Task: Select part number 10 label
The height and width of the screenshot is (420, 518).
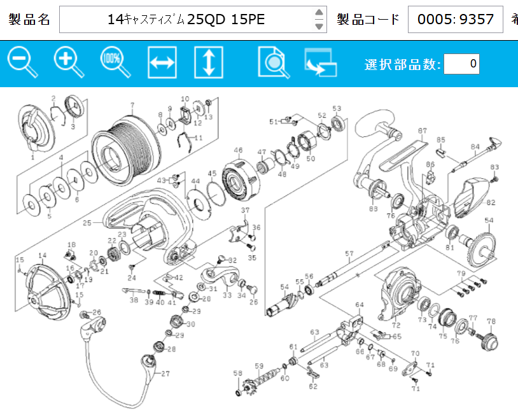Action: [x=185, y=99]
